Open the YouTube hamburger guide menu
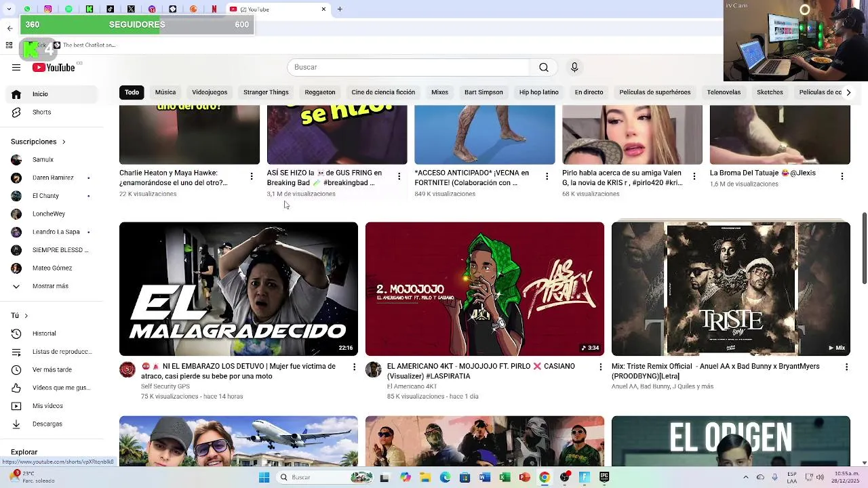This screenshot has height=488, width=868. point(16,67)
